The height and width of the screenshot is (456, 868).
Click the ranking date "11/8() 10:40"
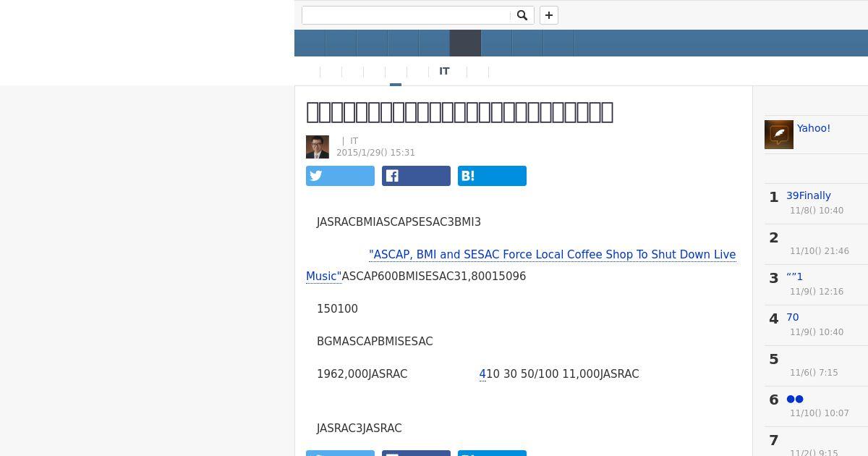(817, 211)
